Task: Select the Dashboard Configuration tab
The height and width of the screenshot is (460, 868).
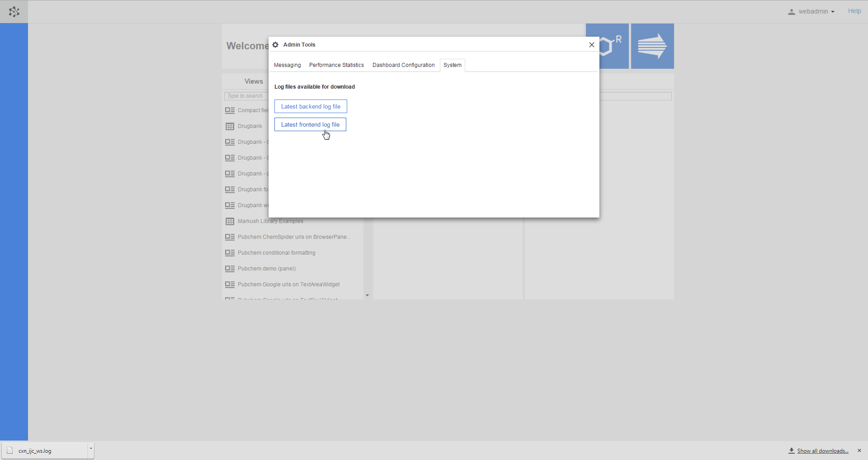Action: point(403,65)
